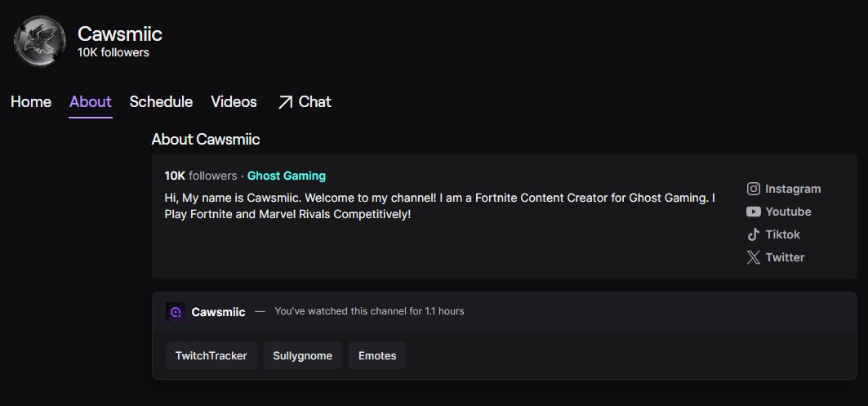Click the Instagram camera icon
The height and width of the screenshot is (406, 868).
[754, 189]
